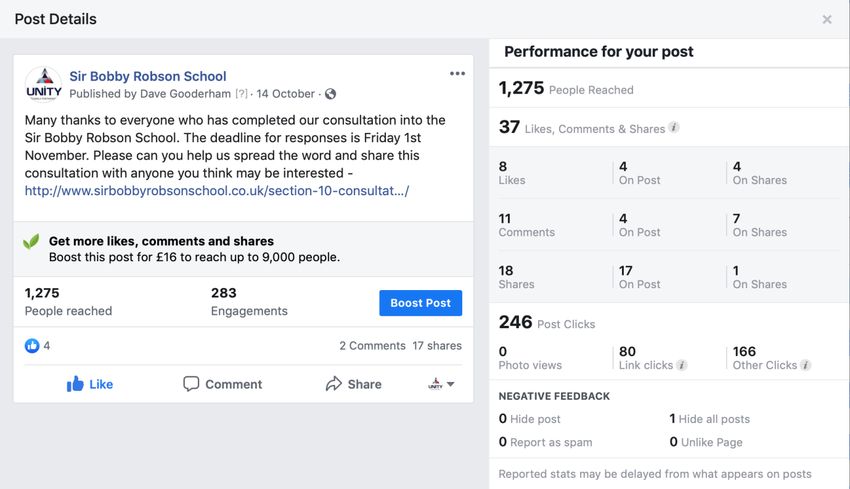This screenshot has width=850, height=489.
Task: Click the Comment speech bubble button
Action: tap(222, 384)
